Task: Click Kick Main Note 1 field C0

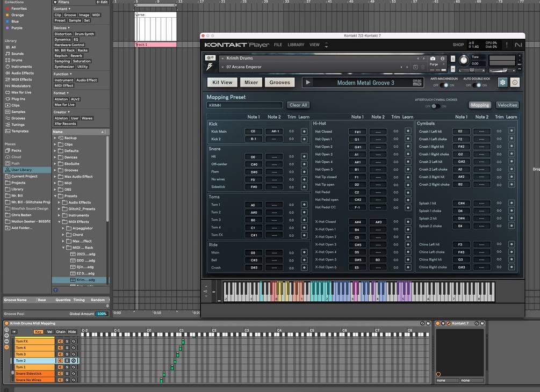Action: (253, 131)
